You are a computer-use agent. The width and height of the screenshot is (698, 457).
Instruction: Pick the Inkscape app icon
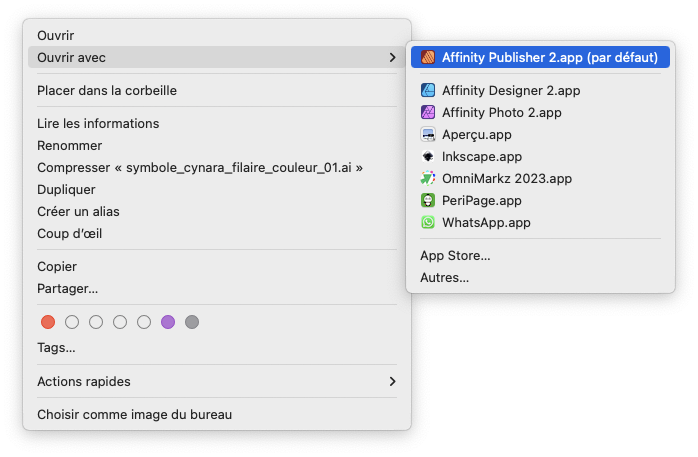point(428,156)
